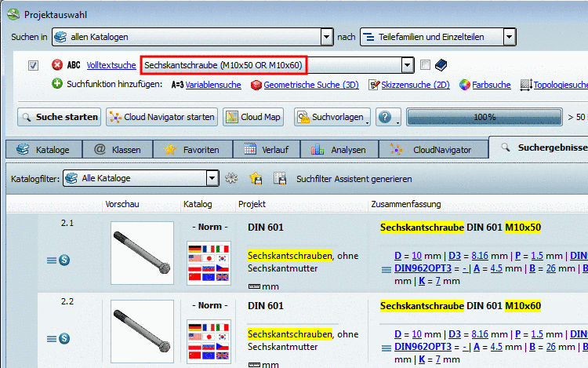The width and height of the screenshot is (588, 368).
Task: Click the Projektauswahl window title icon
Action: pos(13,14)
